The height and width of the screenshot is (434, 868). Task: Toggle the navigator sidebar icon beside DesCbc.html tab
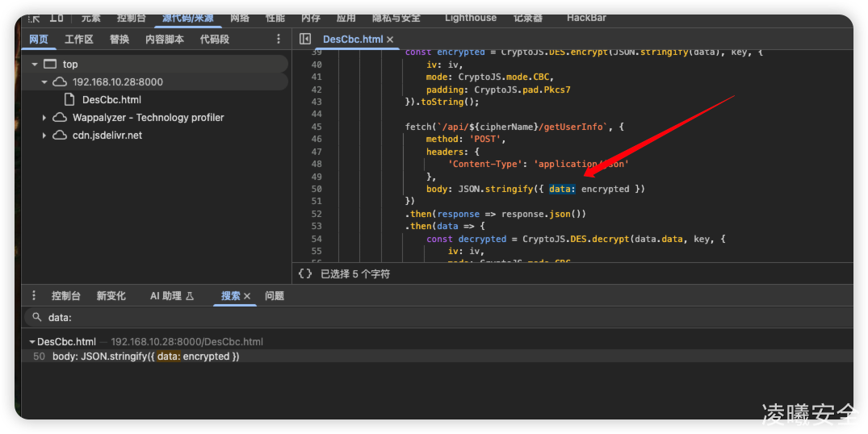pos(304,39)
